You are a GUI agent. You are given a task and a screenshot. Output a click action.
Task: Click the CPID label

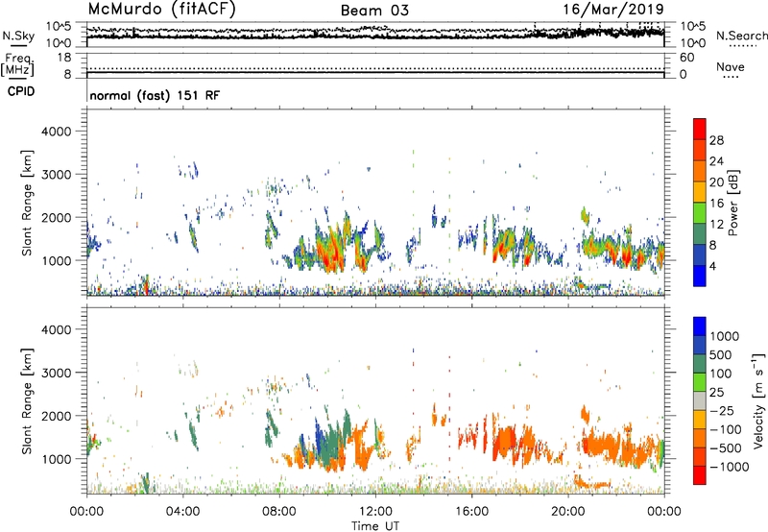pyautogui.click(x=21, y=91)
